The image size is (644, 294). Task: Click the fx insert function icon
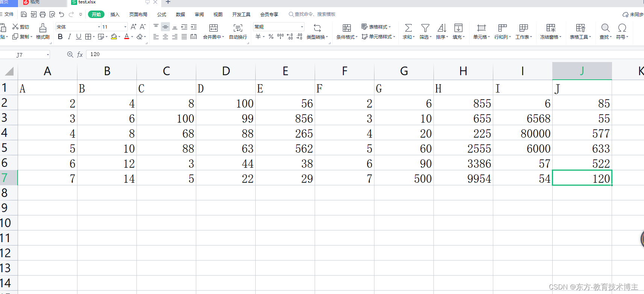click(x=80, y=55)
